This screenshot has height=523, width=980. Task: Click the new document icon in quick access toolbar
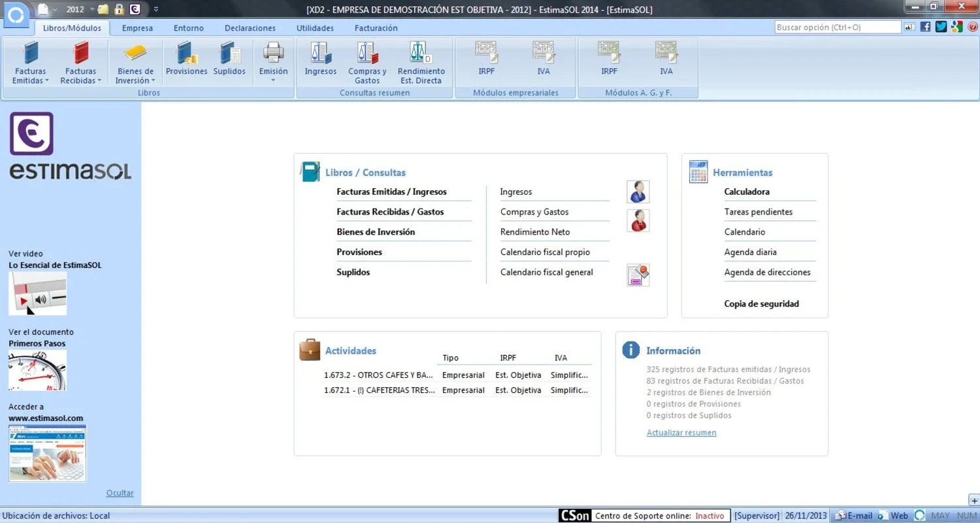(43, 9)
